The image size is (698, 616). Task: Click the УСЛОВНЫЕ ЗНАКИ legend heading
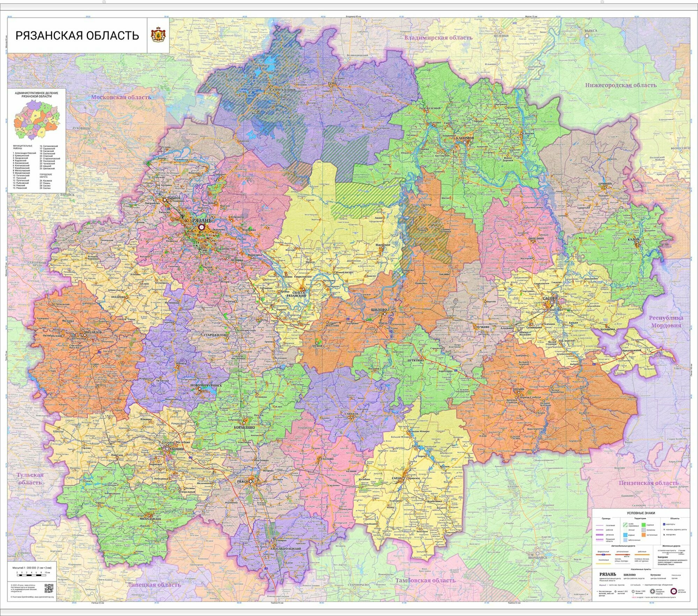click(x=641, y=513)
